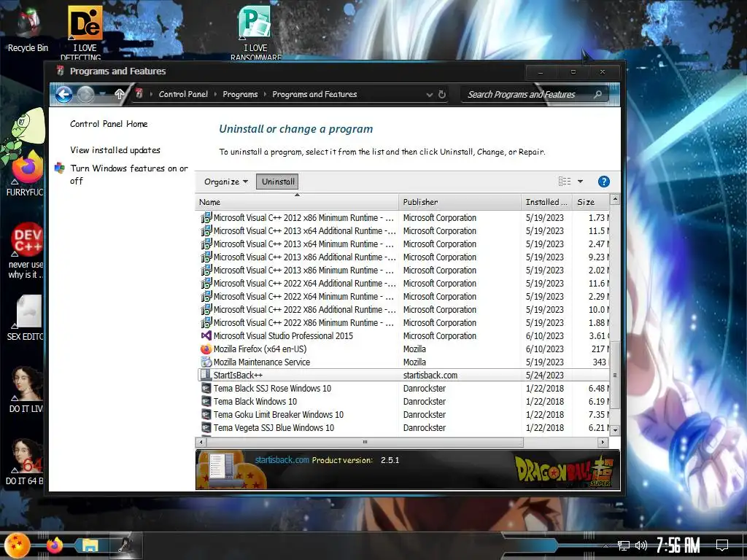The image size is (747, 560).
Task: Open Control Panel Home link
Action: 109,124
